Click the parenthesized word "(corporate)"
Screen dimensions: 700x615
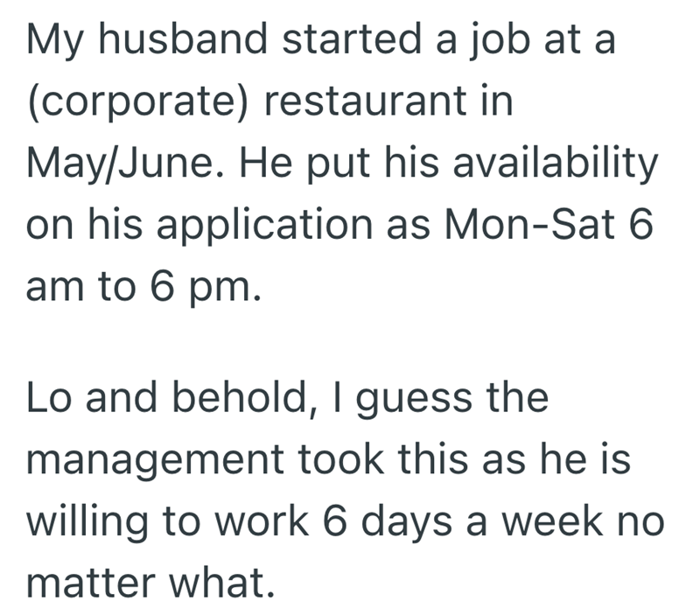pos(137,101)
